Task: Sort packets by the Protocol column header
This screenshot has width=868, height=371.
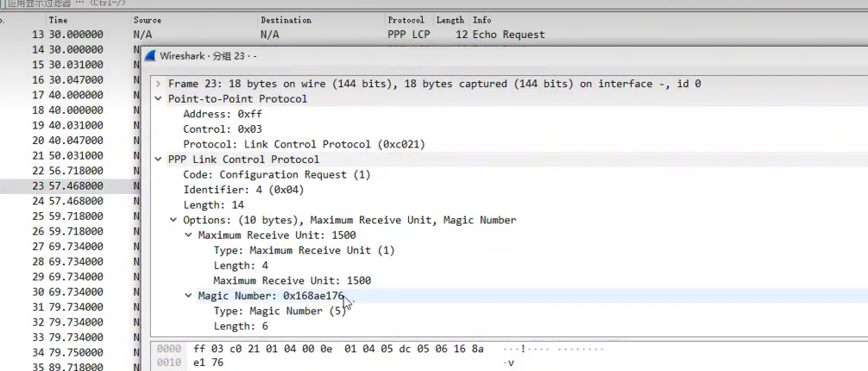Action: tap(406, 20)
